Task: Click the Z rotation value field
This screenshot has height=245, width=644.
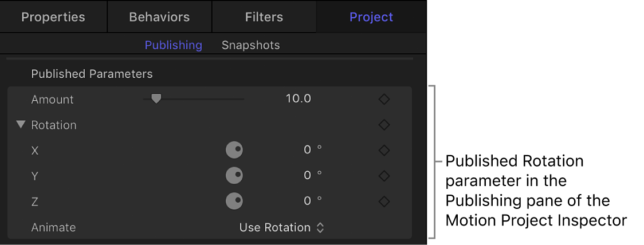Action: (x=308, y=201)
